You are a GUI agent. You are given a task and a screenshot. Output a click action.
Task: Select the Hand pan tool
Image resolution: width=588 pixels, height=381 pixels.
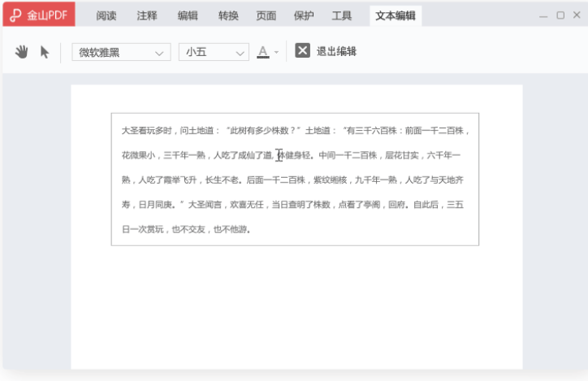point(22,52)
